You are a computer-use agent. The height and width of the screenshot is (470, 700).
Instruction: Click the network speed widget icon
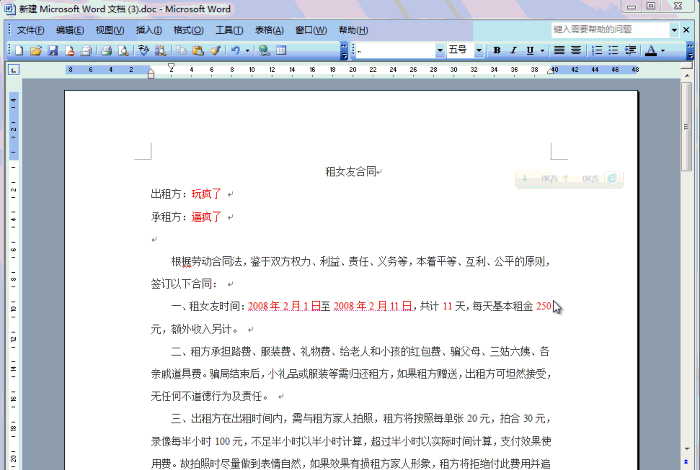click(x=612, y=178)
